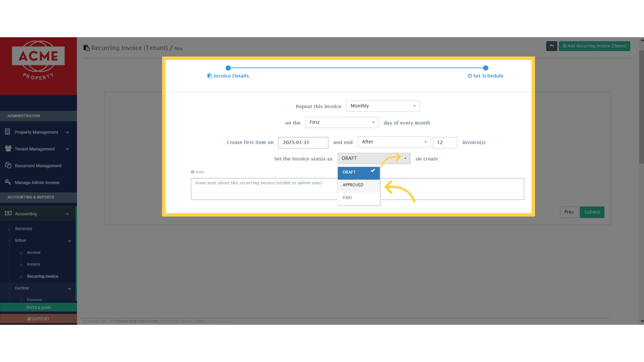This screenshot has width=644, height=362.
Task: Click the back arrow icon button
Action: point(551,46)
